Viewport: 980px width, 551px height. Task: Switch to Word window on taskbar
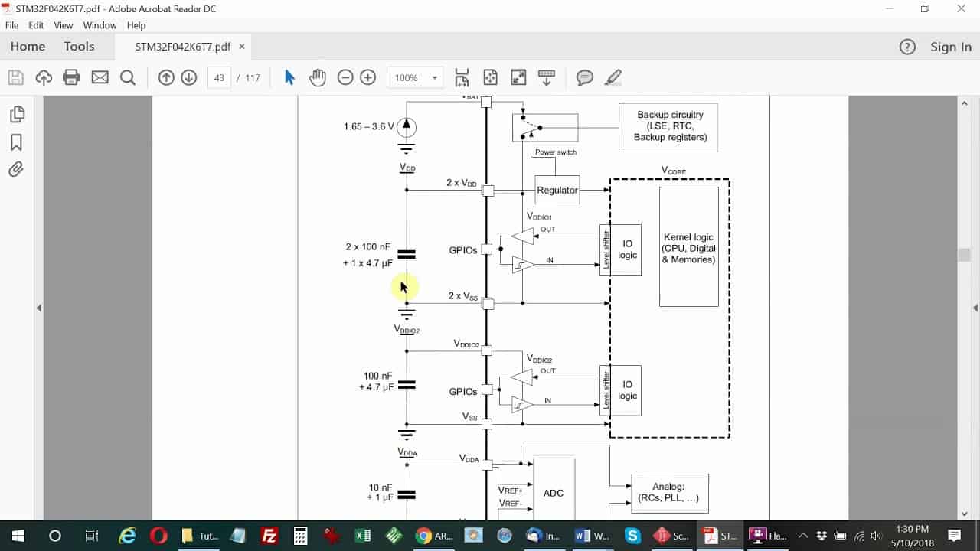591,536
